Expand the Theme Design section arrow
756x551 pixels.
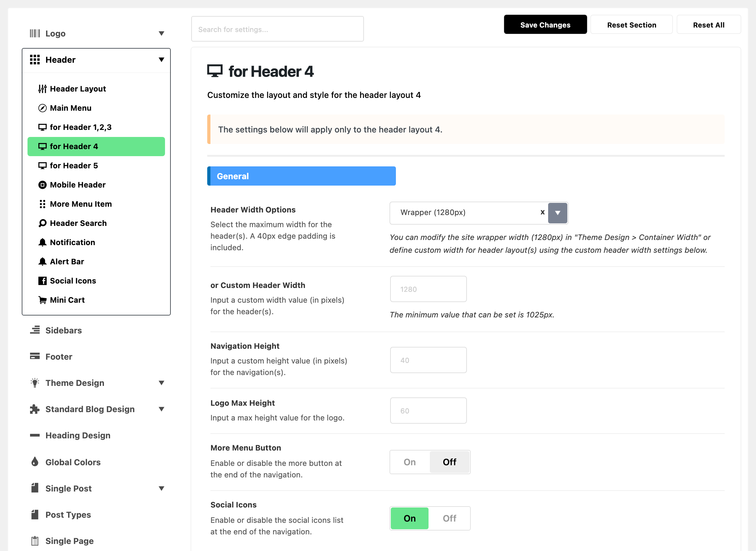pyautogui.click(x=161, y=383)
